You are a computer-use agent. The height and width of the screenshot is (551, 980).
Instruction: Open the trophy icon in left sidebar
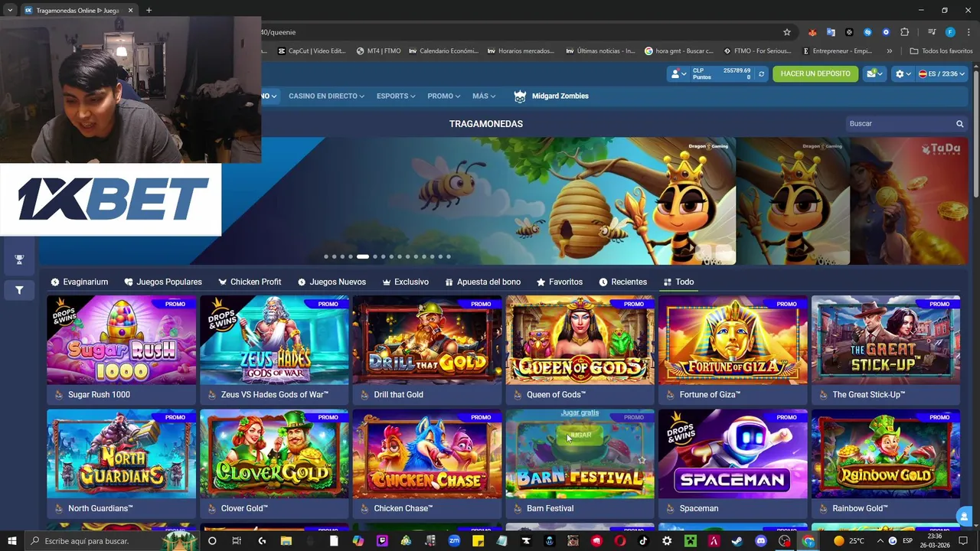click(x=19, y=259)
